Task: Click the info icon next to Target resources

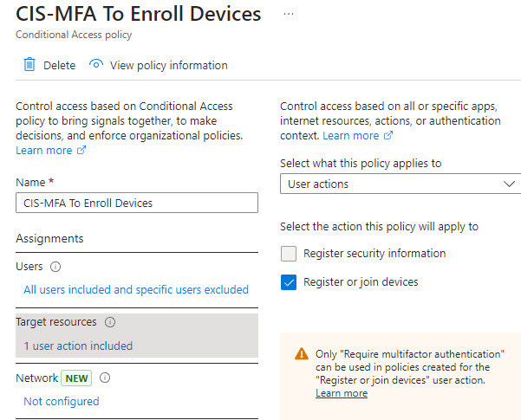Action: point(110,322)
